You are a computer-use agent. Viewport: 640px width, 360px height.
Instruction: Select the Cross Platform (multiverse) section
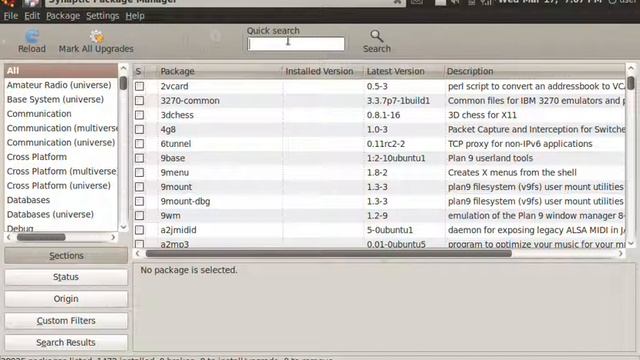tap(62, 171)
